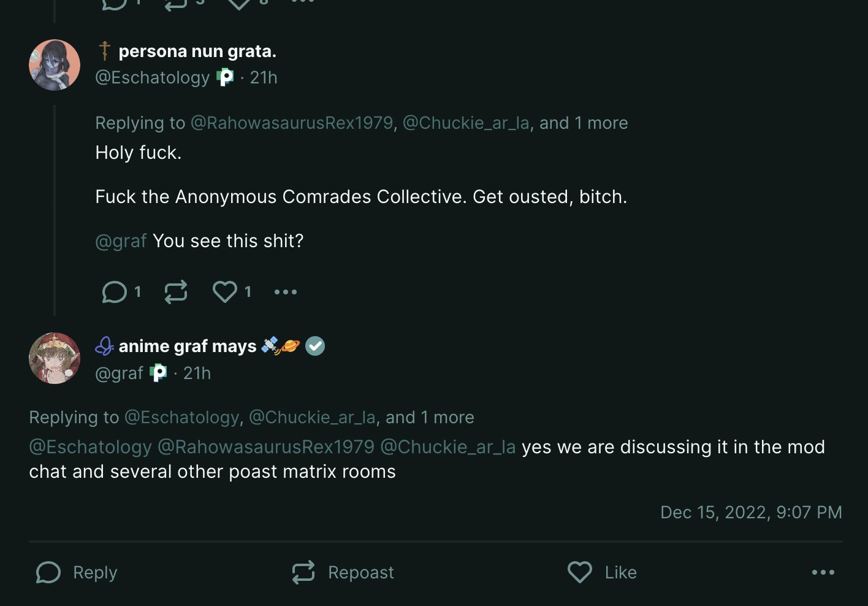
Task: Open anime graf mays' avatar
Action: tap(55, 358)
